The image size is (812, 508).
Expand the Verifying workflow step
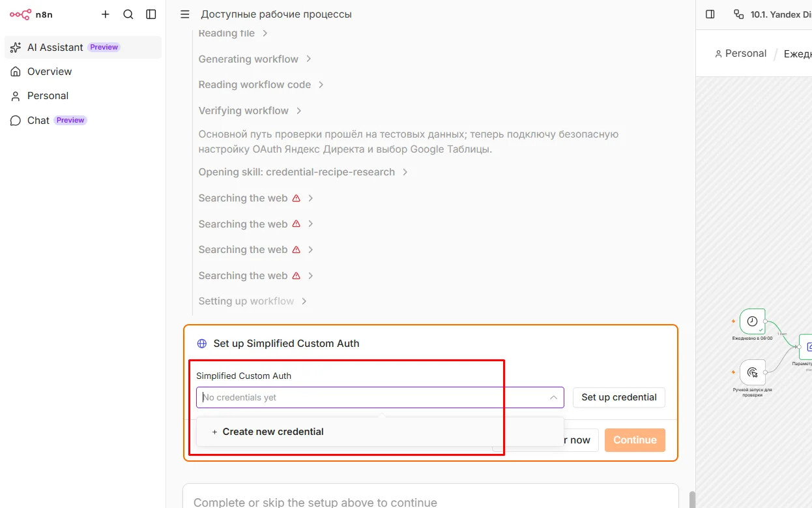(250, 111)
